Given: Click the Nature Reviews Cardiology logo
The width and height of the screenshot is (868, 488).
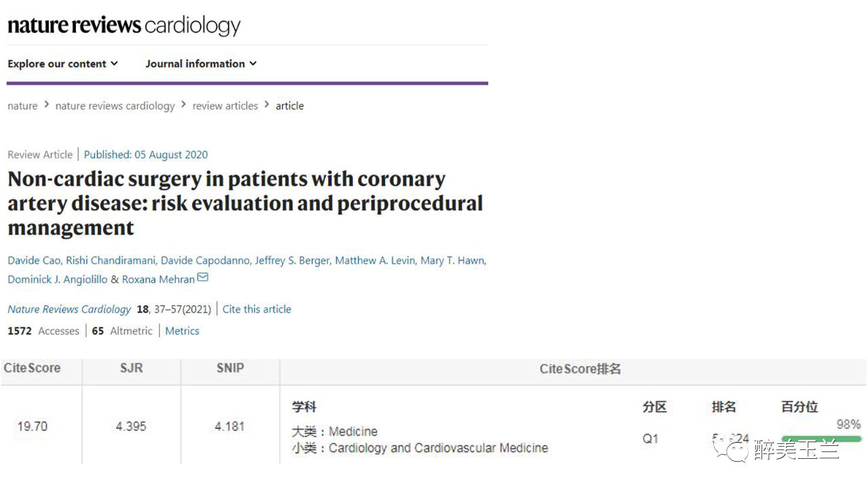Looking at the screenshot, I should point(124,26).
